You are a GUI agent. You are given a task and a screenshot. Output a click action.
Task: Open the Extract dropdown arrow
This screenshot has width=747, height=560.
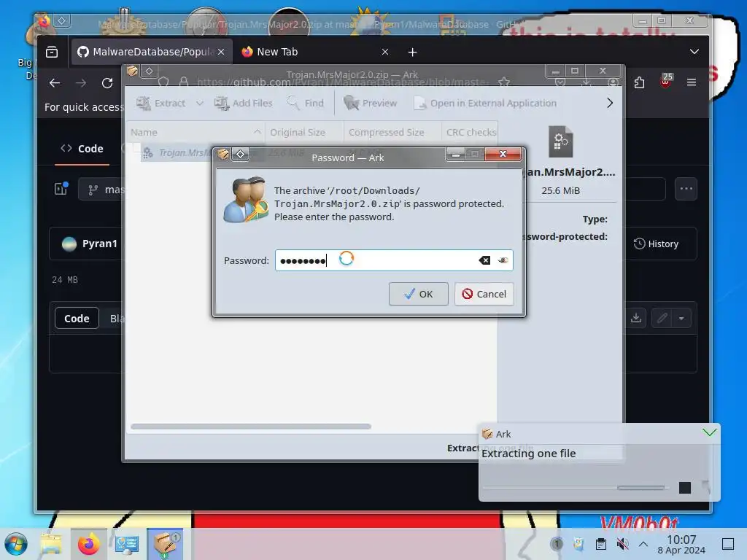click(x=200, y=103)
